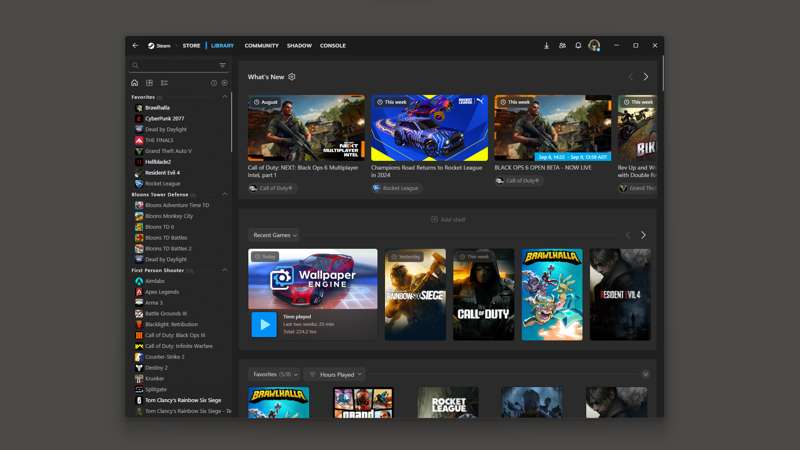Screen dimensions: 800x450
Task: Open the library filter options icon
Action: pyautogui.click(x=223, y=65)
